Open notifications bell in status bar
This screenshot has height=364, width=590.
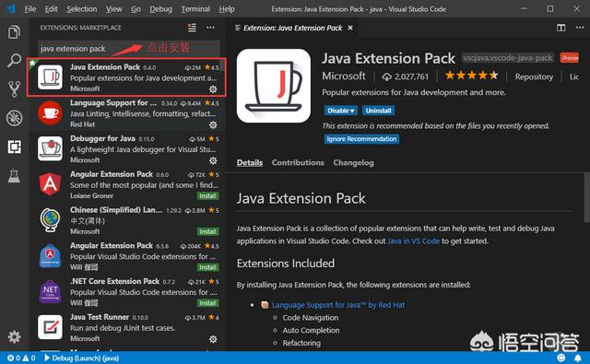point(578,358)
